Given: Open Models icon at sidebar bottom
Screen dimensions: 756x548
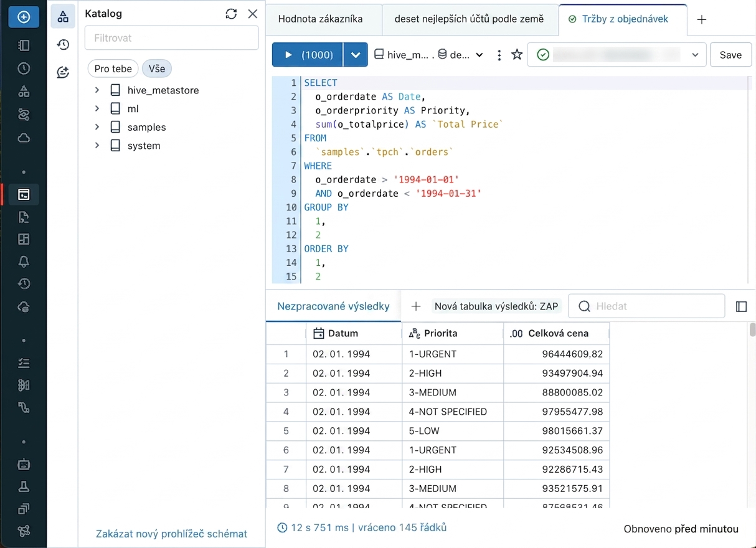Looking at the screenshot, I should [24, 531].
